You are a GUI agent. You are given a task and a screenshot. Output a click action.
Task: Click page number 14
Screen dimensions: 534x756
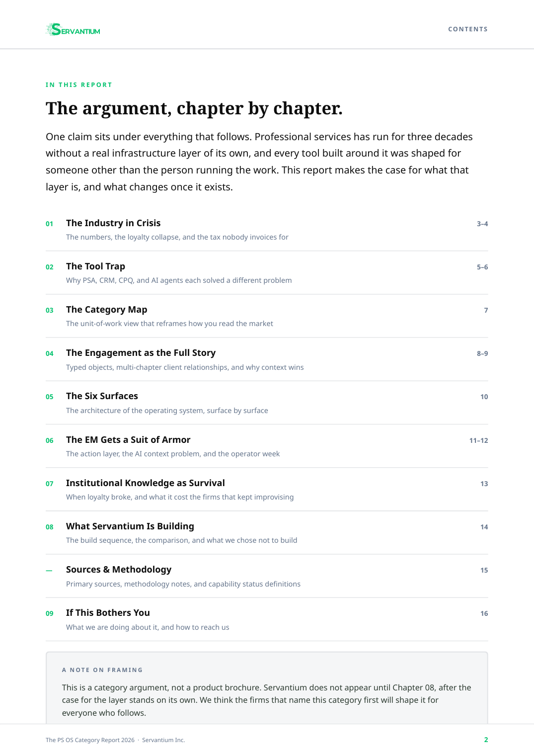[484, 527]
